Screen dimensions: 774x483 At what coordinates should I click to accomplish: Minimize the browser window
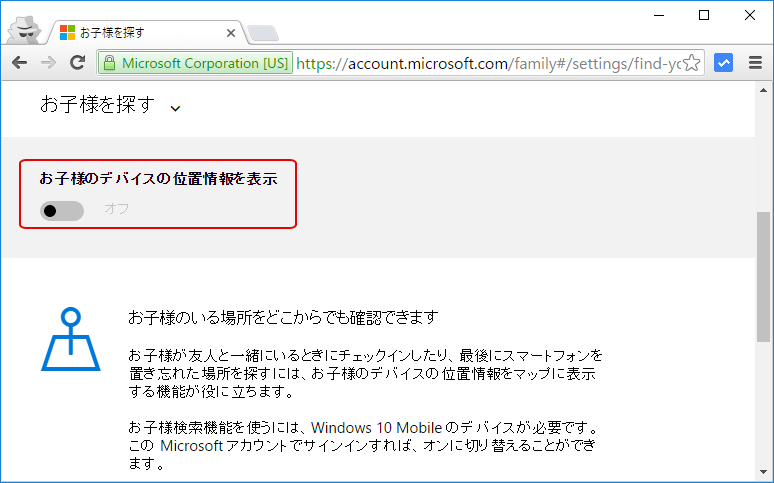click(x=659, y=16)
